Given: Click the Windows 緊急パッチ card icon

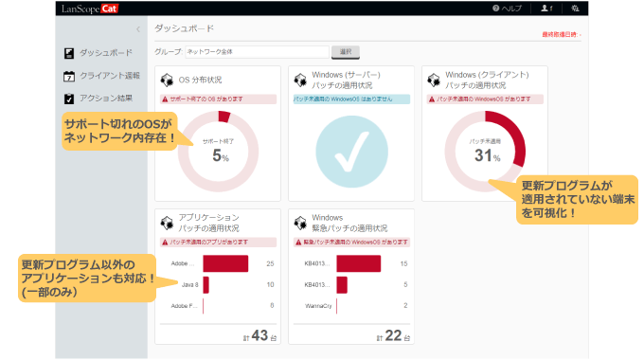Looking at the screenshot, I should point(300,224).
